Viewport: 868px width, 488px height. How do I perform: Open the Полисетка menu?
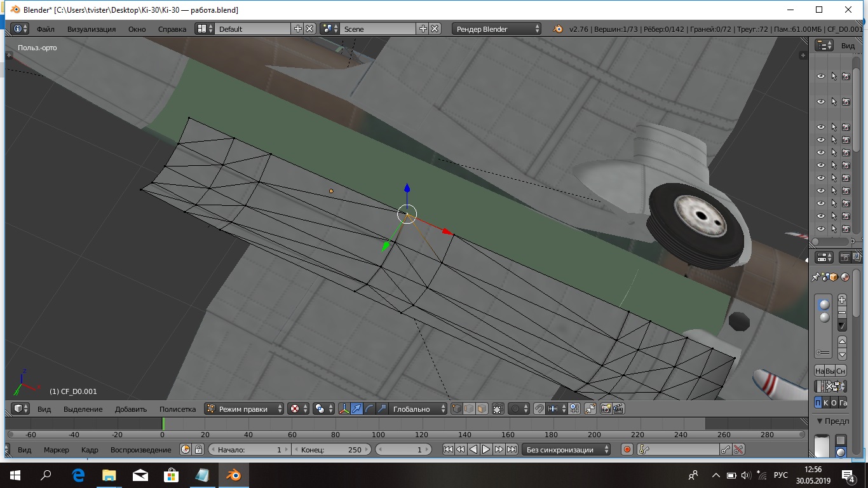(177, 409)
